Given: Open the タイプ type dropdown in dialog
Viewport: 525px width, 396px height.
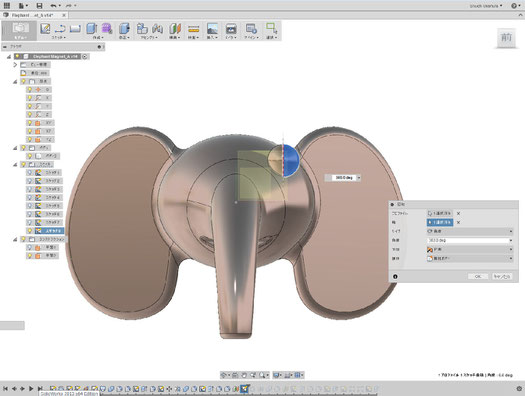Looking at the screenshot, I should [470, 231].
